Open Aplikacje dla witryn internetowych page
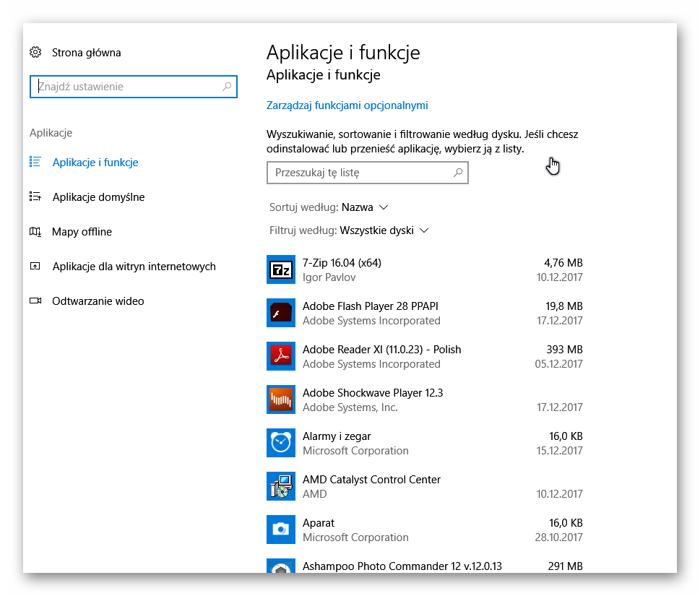Image resolution: width=700 pixels, height=596 pixels. [x=134, y=267]
